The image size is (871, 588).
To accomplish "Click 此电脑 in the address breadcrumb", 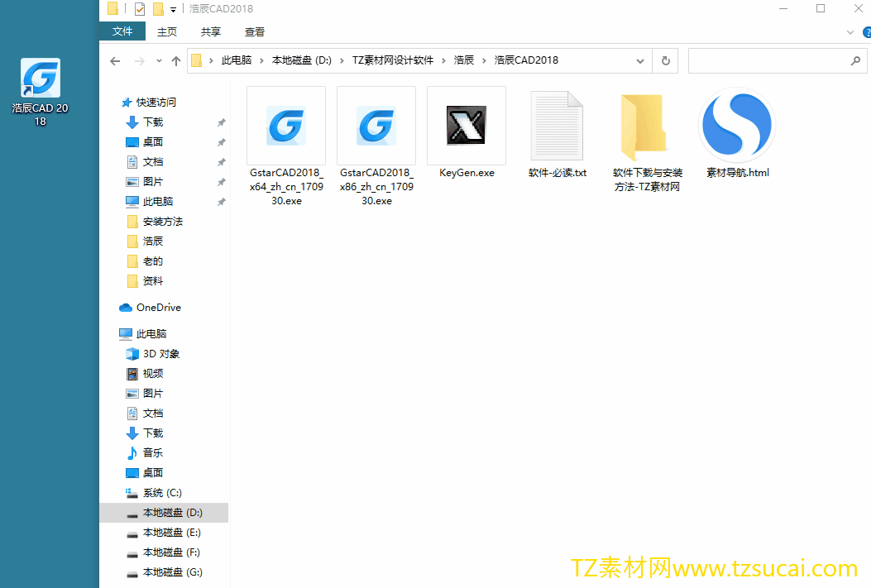I will click(x=236, y=60).
